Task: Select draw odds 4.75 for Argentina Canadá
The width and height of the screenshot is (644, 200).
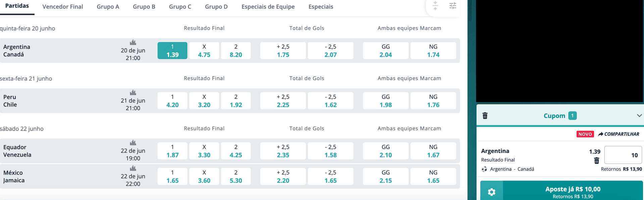Action: [x=204, y=51]
